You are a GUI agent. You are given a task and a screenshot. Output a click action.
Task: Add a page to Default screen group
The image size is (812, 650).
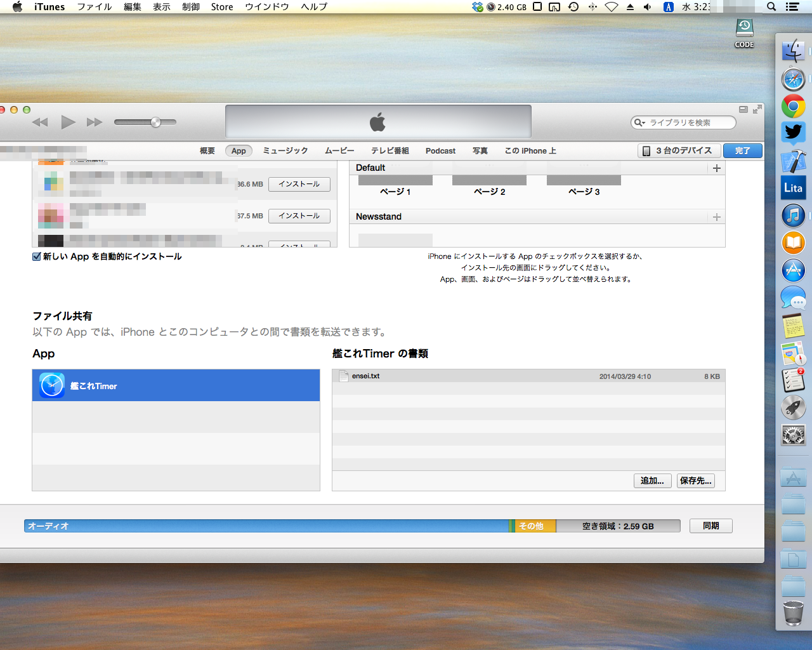point(717,168)
